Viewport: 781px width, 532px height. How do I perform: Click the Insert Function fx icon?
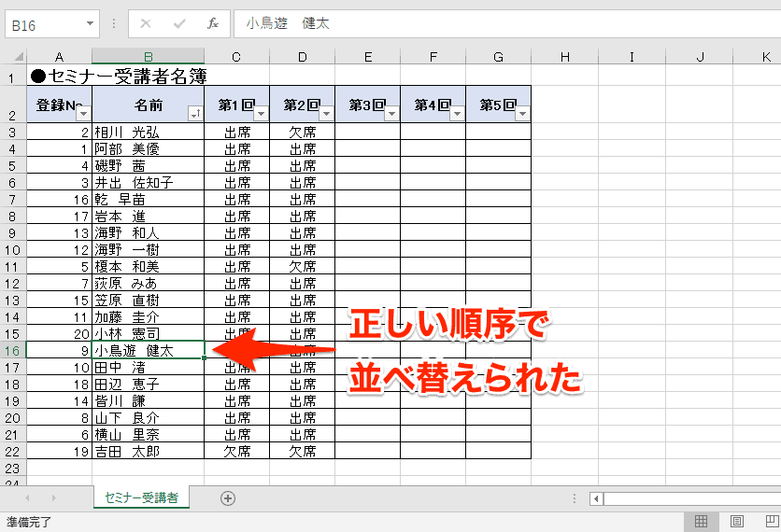213,23
